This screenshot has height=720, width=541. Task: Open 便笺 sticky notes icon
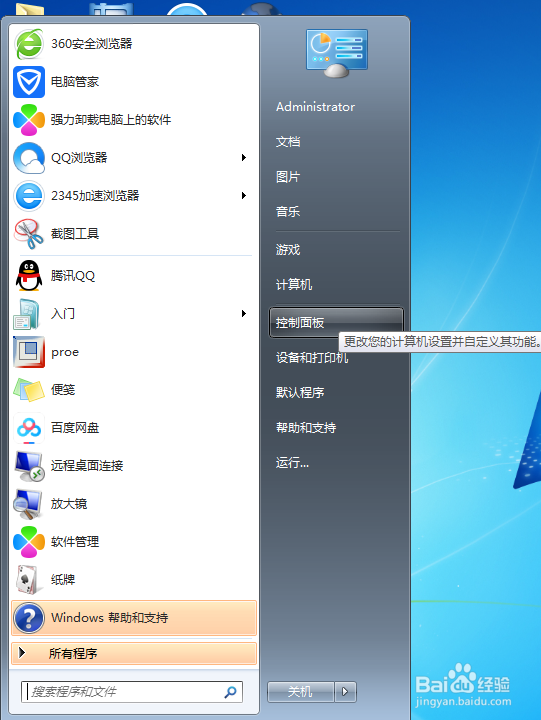pyautogui.click(x=29, y=390)
